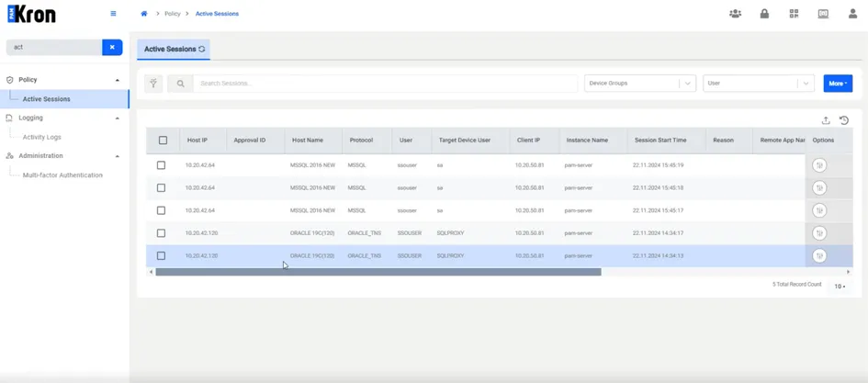Click the padlock icon in top bar
The height and width of the screenshot is (383, 868).
[764, 14]
